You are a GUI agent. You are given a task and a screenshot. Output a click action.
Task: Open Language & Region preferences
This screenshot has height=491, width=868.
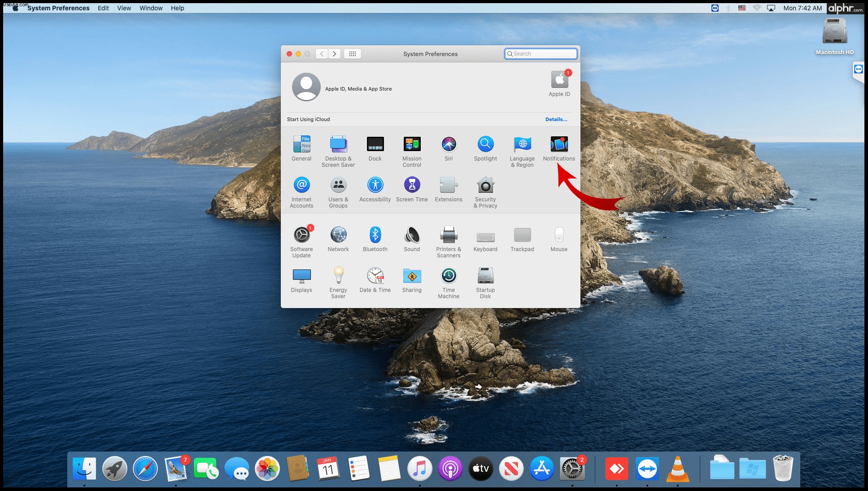(x=522, y=152)
